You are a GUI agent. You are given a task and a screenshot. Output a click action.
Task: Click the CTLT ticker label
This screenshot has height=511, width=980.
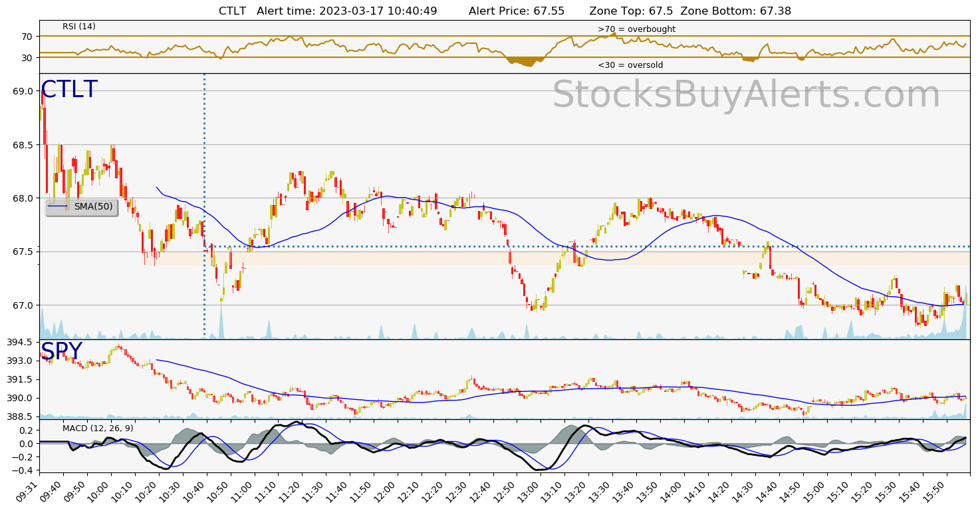69,90
